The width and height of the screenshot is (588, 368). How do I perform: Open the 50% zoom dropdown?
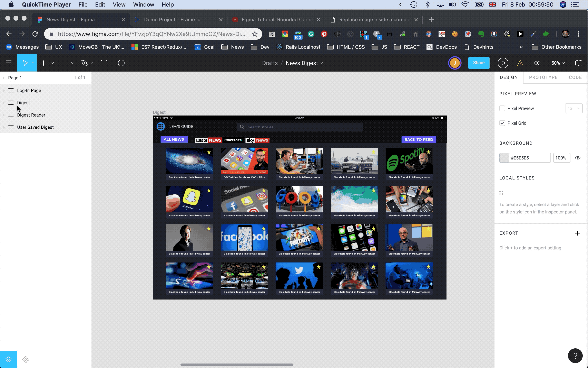point(558,63)
